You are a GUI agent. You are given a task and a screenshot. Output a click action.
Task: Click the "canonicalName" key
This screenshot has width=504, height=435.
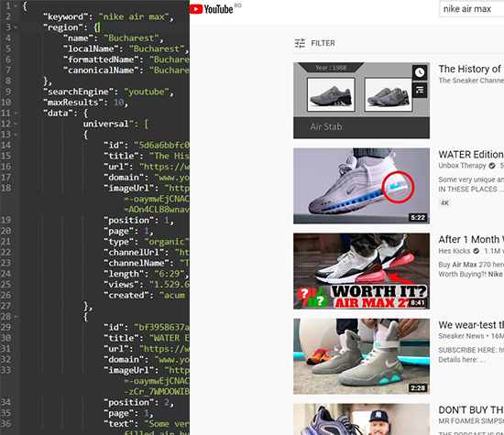101,71
